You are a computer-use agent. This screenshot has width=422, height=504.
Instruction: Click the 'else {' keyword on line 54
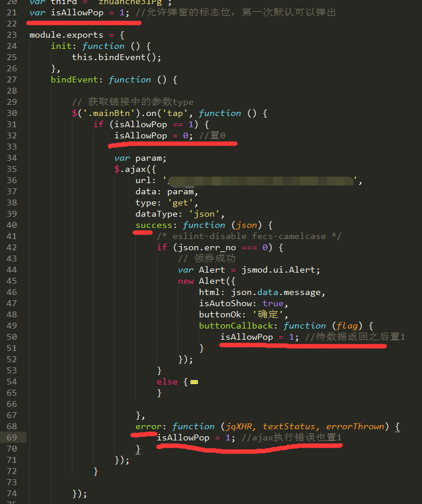[x=172, y=382]
